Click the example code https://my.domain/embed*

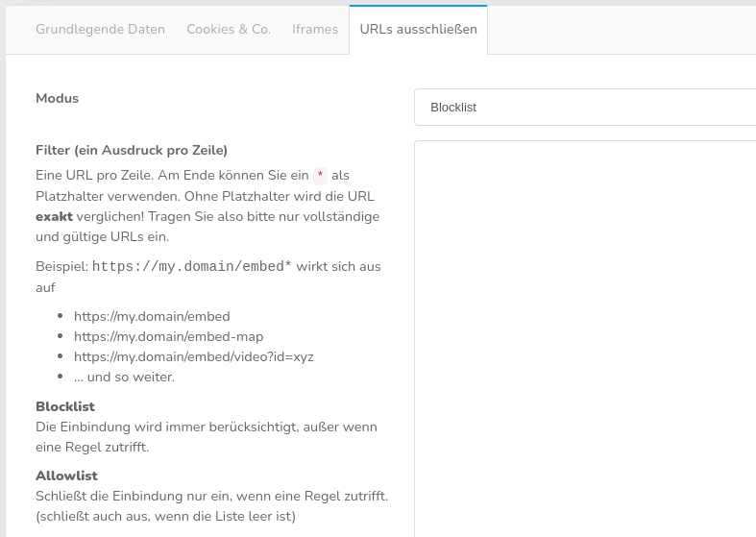[192, 266]
